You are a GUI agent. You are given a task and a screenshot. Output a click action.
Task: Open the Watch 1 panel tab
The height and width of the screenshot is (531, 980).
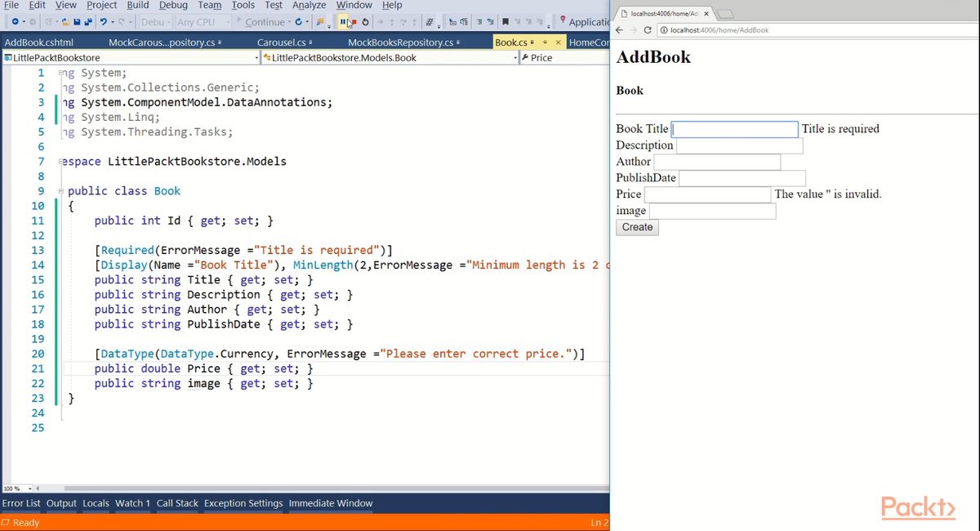click(x=133, y=503)
